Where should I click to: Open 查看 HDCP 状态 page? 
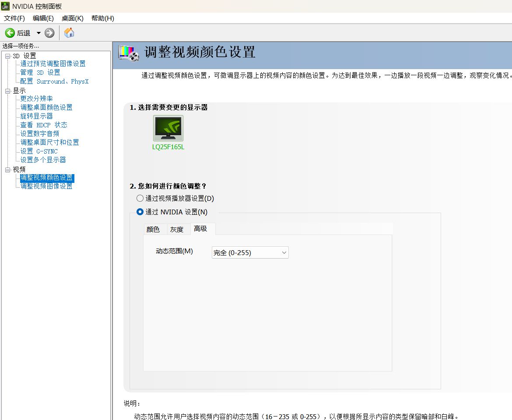pyautogui.click(x=44, y=125)
